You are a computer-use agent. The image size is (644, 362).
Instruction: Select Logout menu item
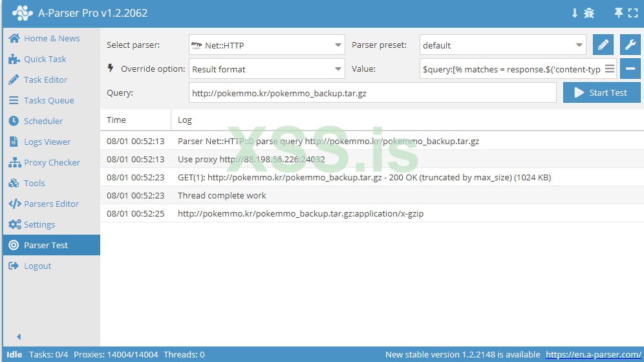pyautogui.click(x=51, y=266)
